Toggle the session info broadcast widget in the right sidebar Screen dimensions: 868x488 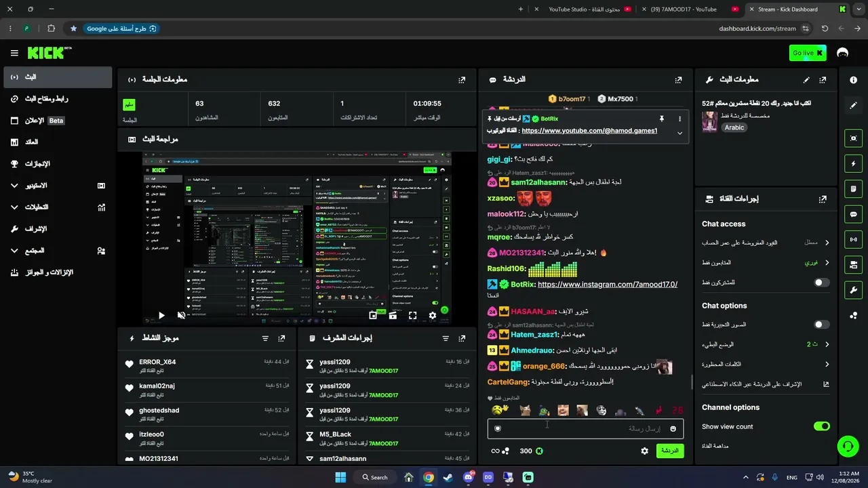pyautogui.click(x=854, y=239)
